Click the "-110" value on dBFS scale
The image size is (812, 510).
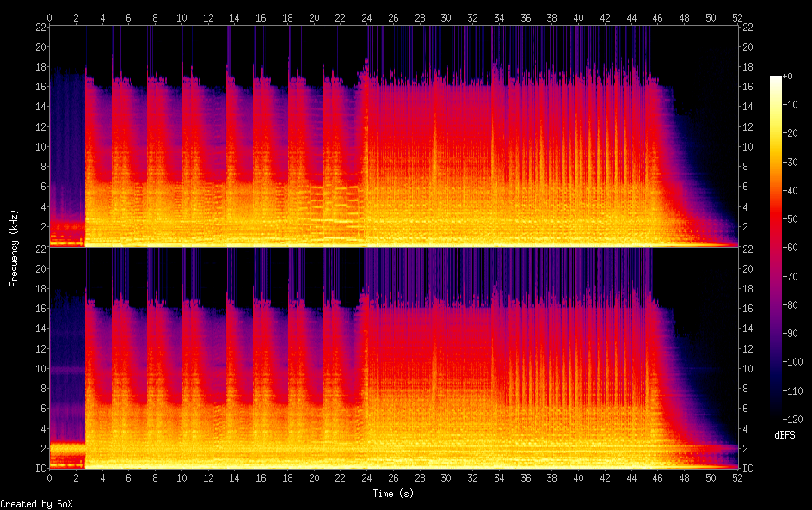pyautogui.click(x=793, y=391)
